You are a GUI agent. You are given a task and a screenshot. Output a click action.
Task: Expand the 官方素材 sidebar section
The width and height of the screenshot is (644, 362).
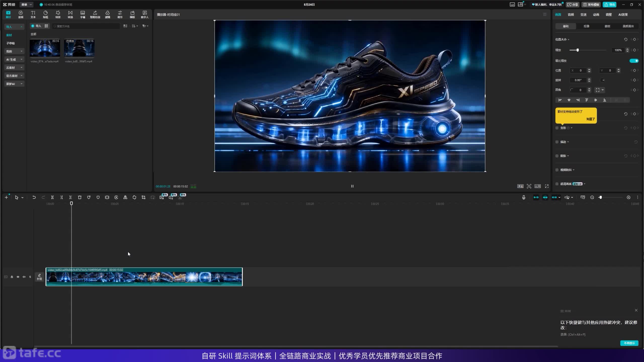pyautogui.click(x=14, y=76)
